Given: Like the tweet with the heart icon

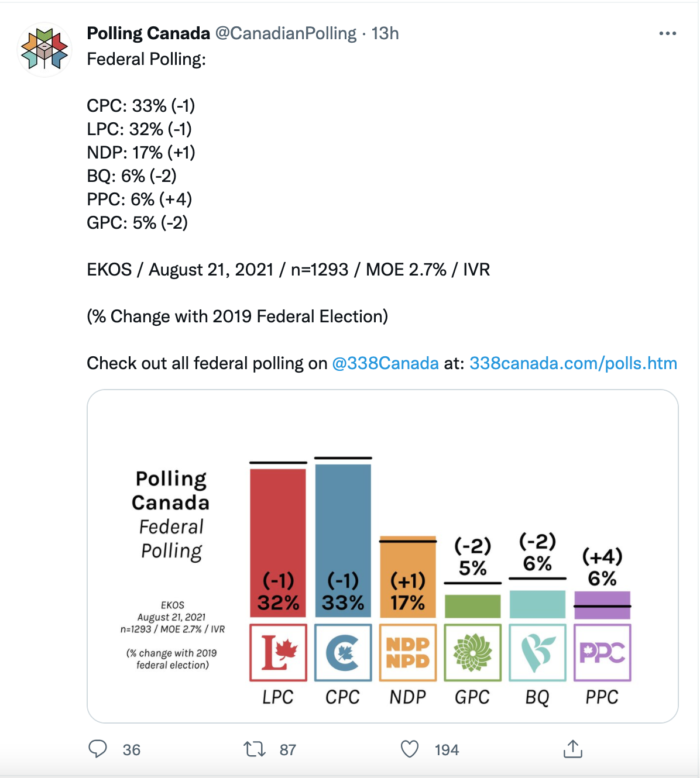Looking at the screenshot, I should (x=410, y=749).
